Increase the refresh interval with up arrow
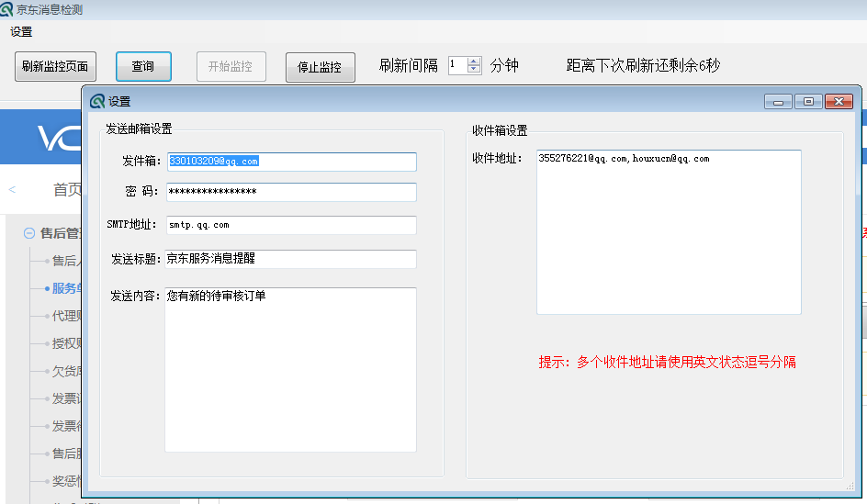The width and height of the screenshot is (867, 504). [474, 62]
